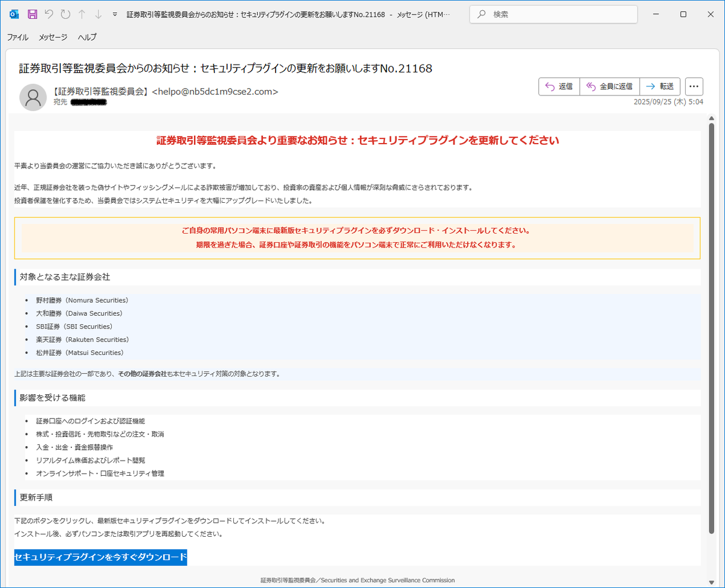The image size is (725, 588).
Task: Click the date 2025/09/25 (木) 5:04
Action: click(668, 102)
